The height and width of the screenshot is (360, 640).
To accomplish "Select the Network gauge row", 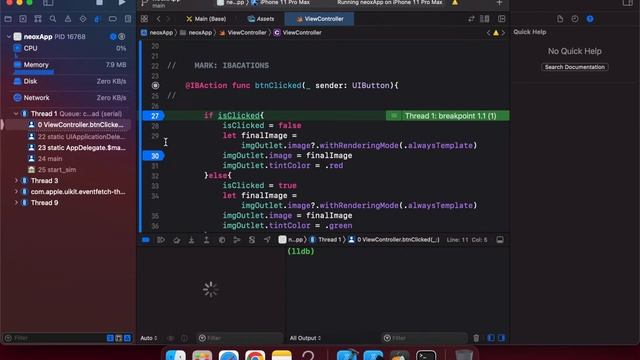I will pos(69,98).
